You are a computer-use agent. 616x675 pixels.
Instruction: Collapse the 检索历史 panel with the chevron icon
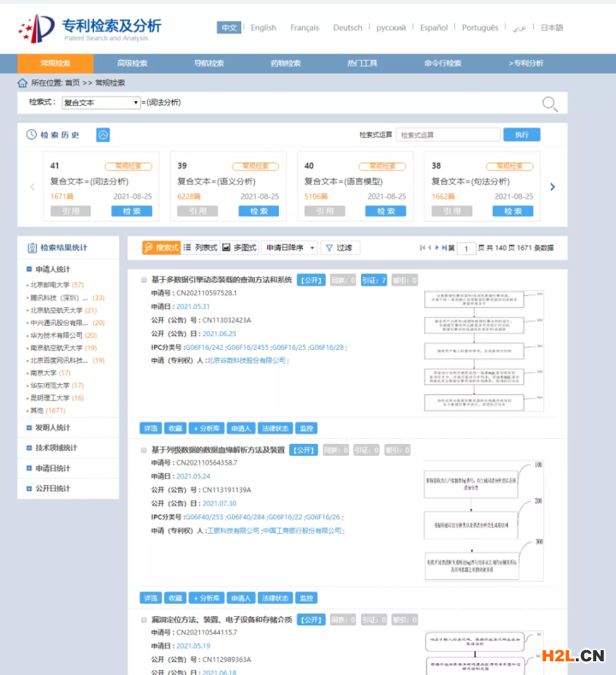click(x=103, y=134)
